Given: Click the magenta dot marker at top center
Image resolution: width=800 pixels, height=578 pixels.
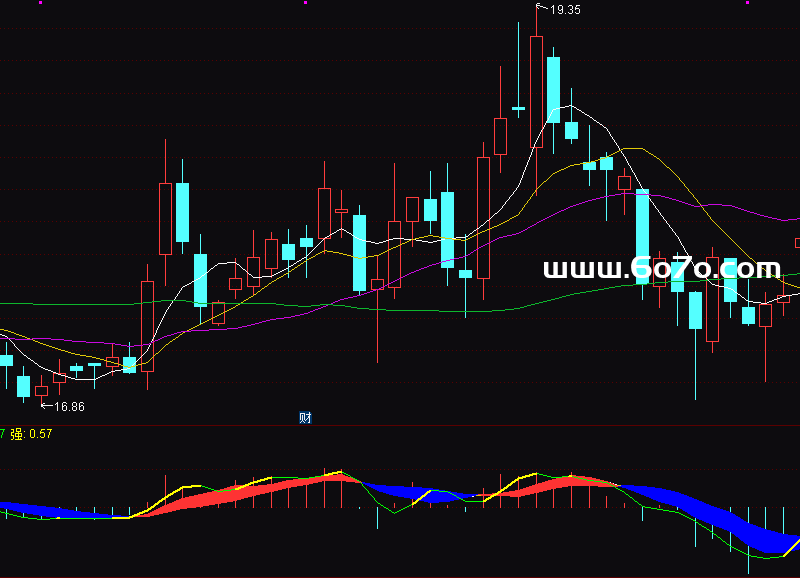Looking at the screenshot, I should tap(305, 3).
